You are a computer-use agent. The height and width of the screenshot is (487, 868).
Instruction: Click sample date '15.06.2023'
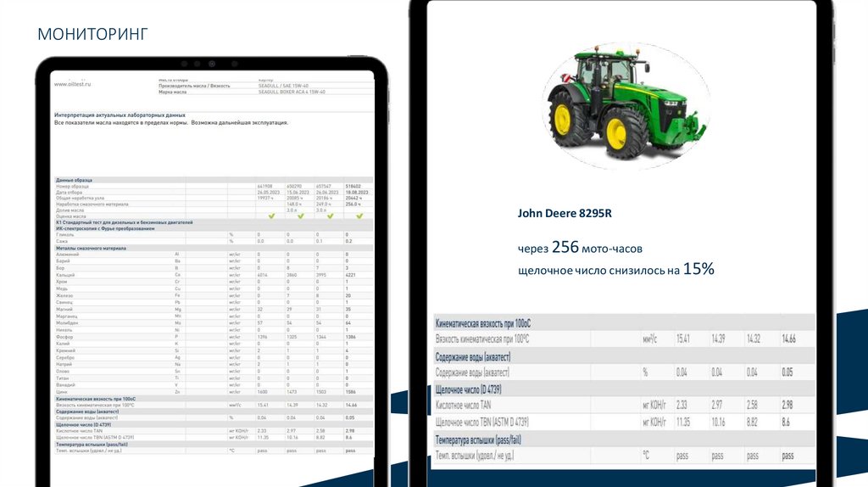click(x=298, y=193)
